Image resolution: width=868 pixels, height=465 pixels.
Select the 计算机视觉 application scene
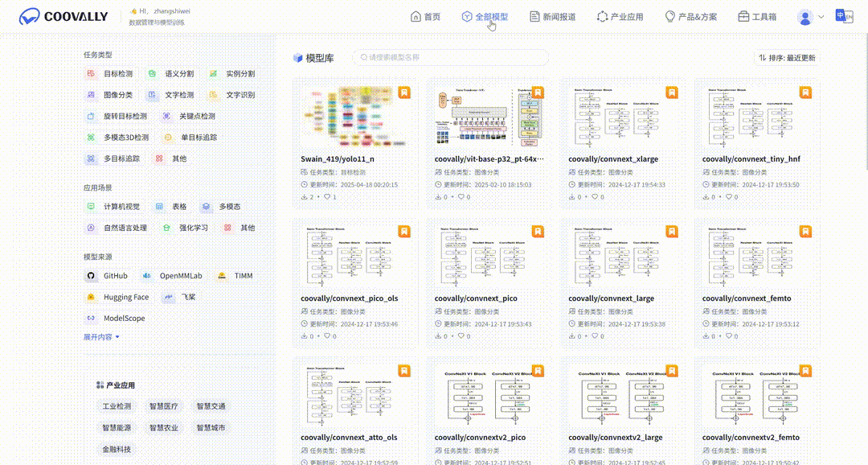113,207
